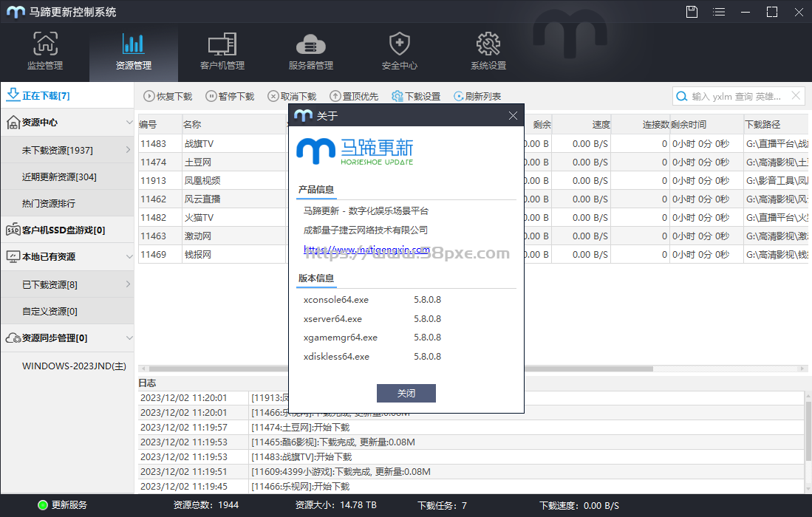
Task: Open 服务器管理 server management
Action: [311, 51]
